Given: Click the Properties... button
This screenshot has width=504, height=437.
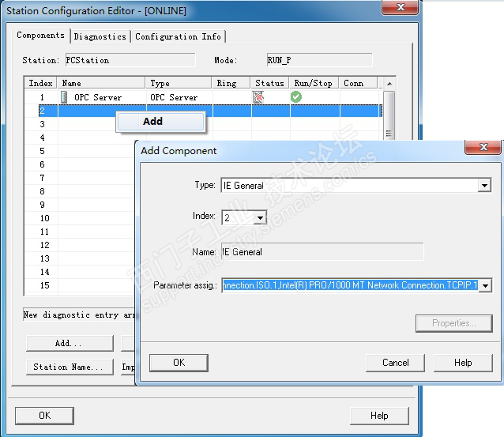Looking at the screenshot, I should pos(454,323).
